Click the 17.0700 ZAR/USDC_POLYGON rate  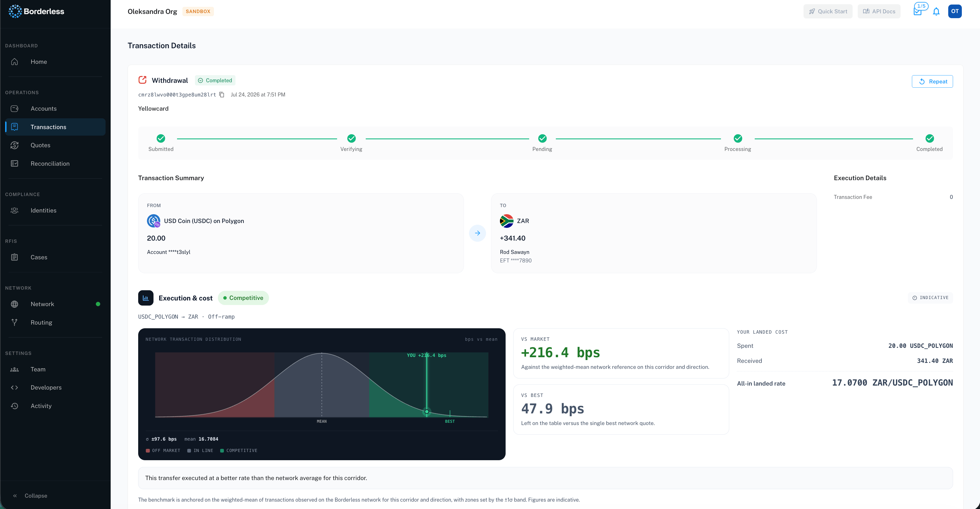(x=893, y=383)
